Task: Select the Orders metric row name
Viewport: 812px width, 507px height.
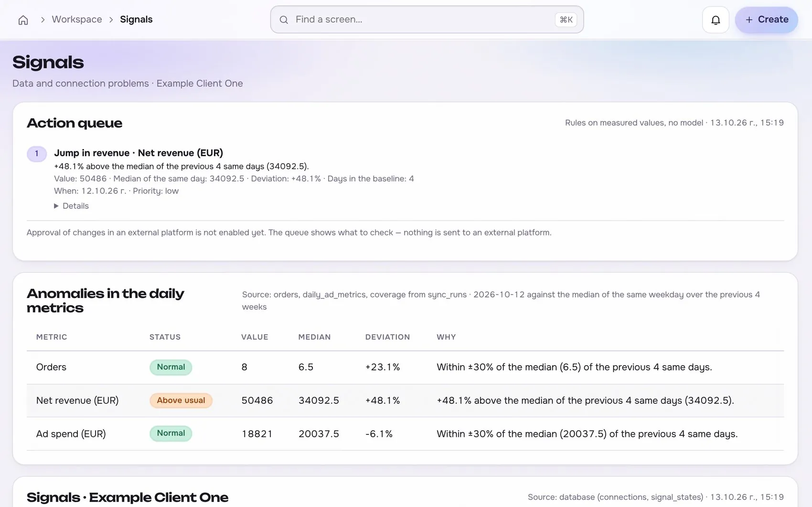Action: click(51, 367)
